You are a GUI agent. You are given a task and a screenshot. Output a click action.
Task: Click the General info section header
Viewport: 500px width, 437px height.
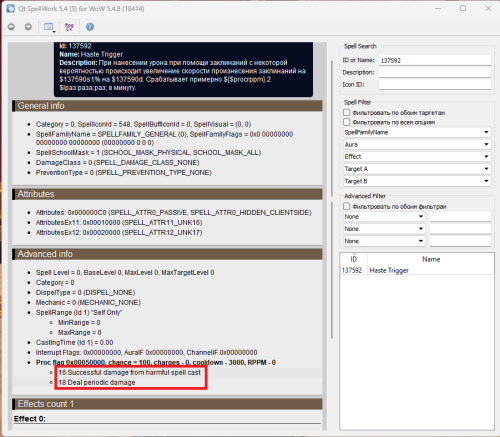[x=167, y=106]
